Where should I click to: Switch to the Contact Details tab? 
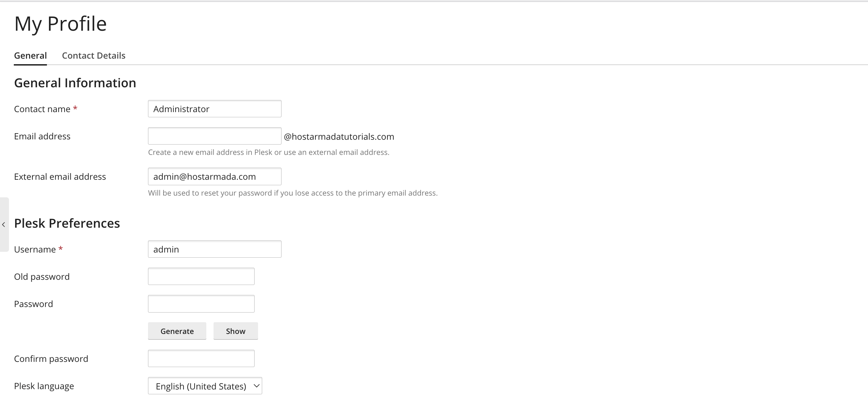[93, 56]
